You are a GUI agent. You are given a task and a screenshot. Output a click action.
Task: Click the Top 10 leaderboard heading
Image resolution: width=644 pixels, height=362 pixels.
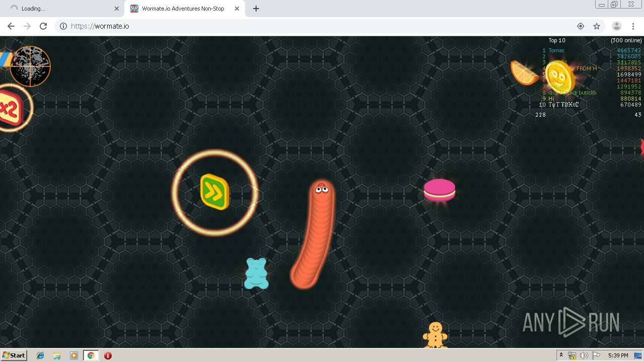(557, 40)
